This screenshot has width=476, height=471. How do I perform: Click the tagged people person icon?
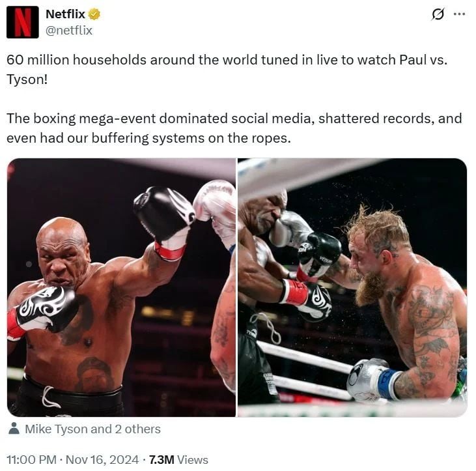(x=14, y=429)
